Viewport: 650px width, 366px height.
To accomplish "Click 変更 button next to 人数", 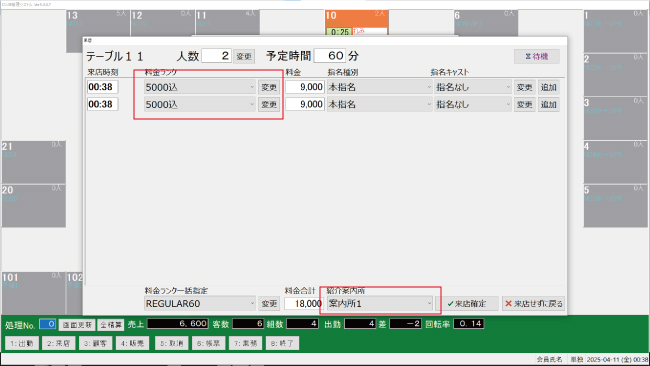I will pos(244,56).
